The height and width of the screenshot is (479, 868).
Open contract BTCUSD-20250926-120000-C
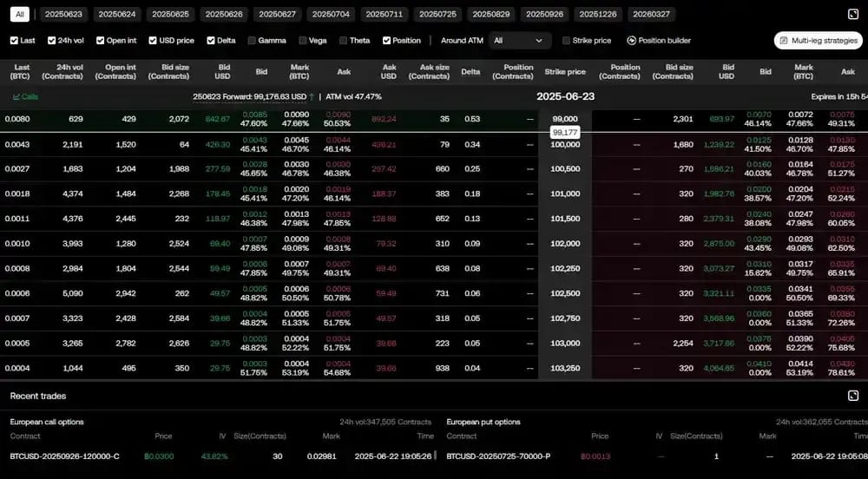pyautogui.click(x=65, y=457)
